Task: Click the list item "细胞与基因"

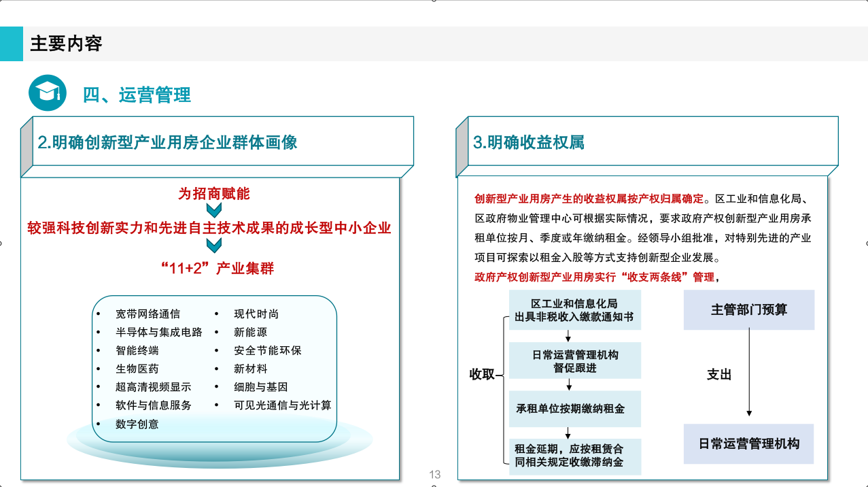Action: [261, 387]
